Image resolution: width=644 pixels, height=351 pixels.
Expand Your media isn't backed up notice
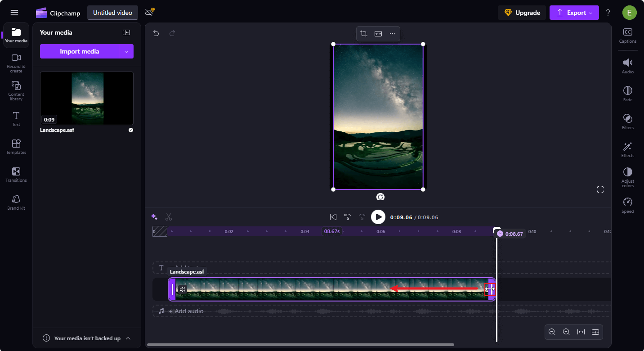tap(128, 338)
